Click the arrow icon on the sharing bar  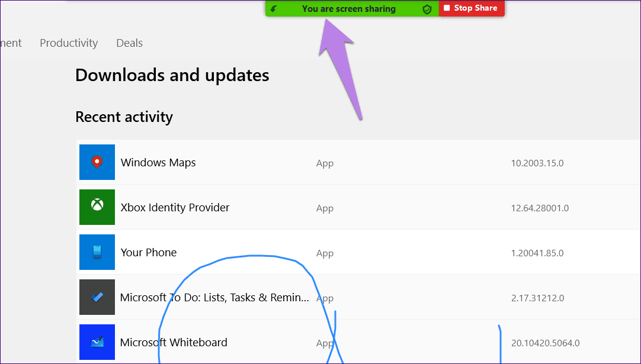pos(274,8)
